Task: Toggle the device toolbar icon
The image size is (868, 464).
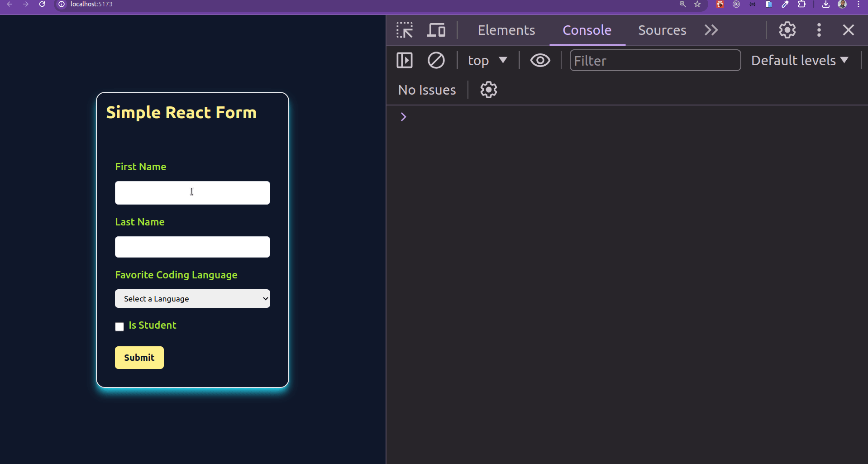Action: pos(436,30)
